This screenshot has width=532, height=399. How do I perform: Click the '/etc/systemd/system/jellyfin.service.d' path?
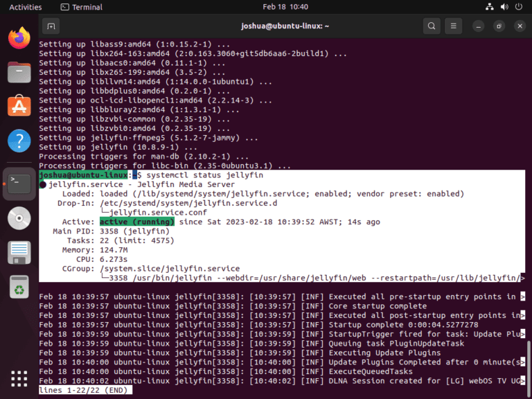(x=188, y=203)
